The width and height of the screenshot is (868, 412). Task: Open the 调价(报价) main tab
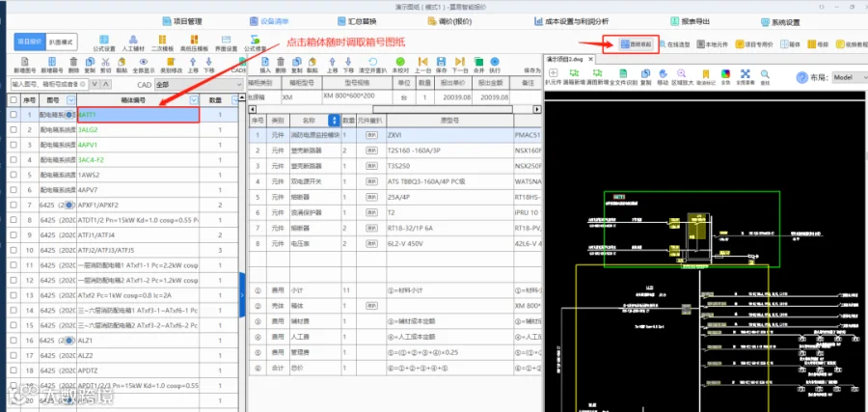[450, 21]
